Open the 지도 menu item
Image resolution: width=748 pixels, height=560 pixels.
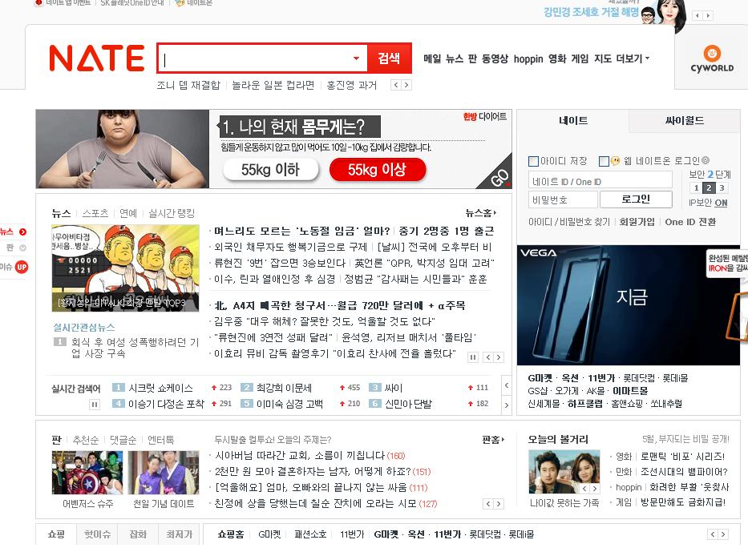(603, 58)
